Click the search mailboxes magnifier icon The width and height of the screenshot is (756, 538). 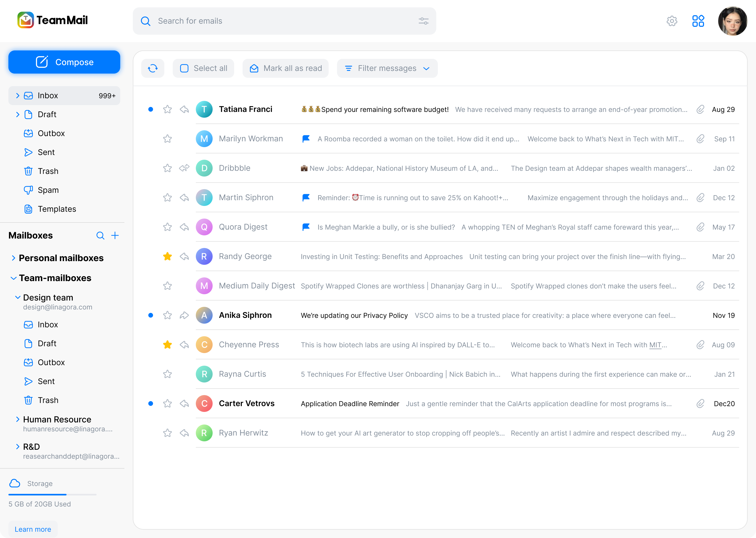(100, 236)
